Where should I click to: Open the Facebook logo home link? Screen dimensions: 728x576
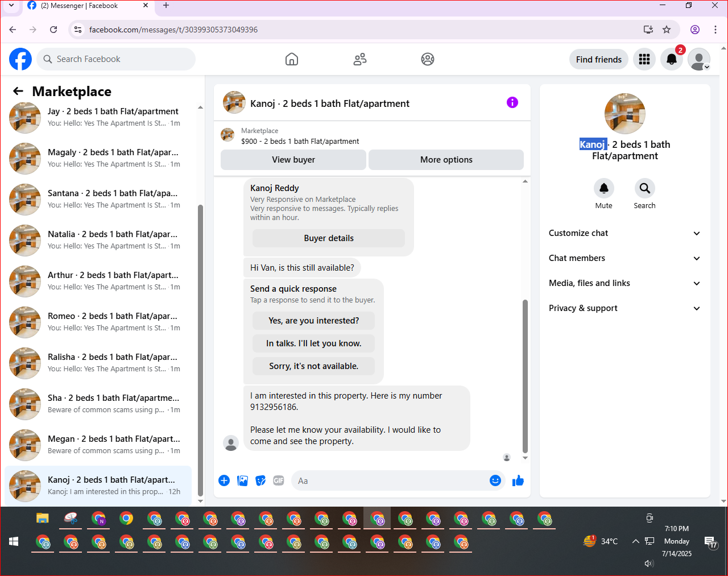pos(20,59)
